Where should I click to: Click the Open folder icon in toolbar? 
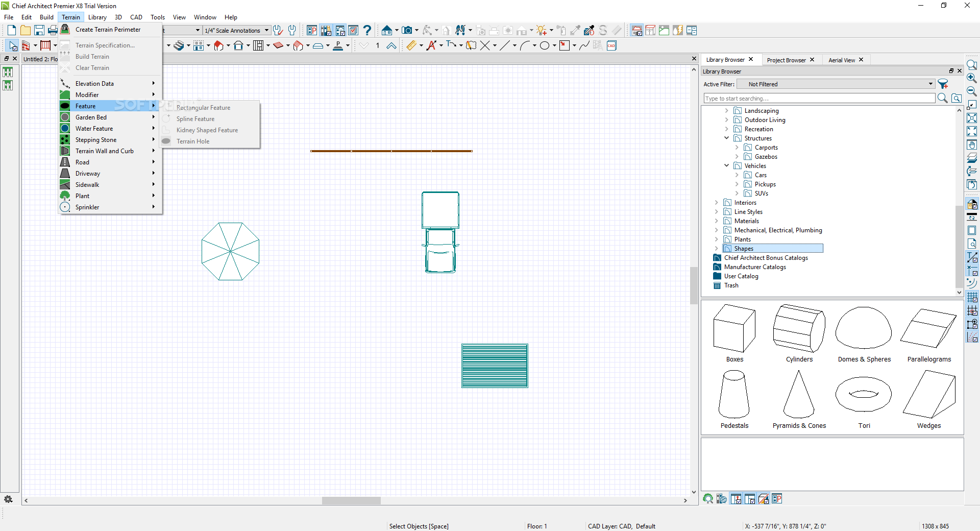click(x=25, y=31)
